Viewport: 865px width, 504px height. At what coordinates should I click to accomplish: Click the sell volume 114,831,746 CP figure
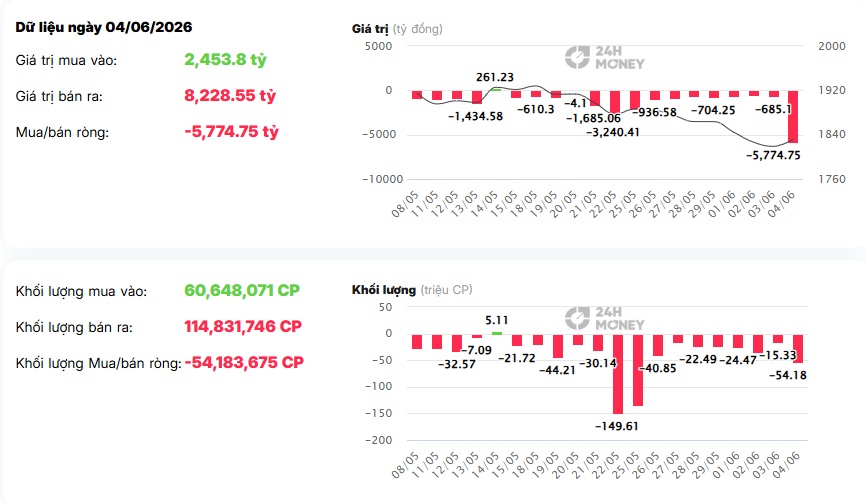tap(243, 326)
